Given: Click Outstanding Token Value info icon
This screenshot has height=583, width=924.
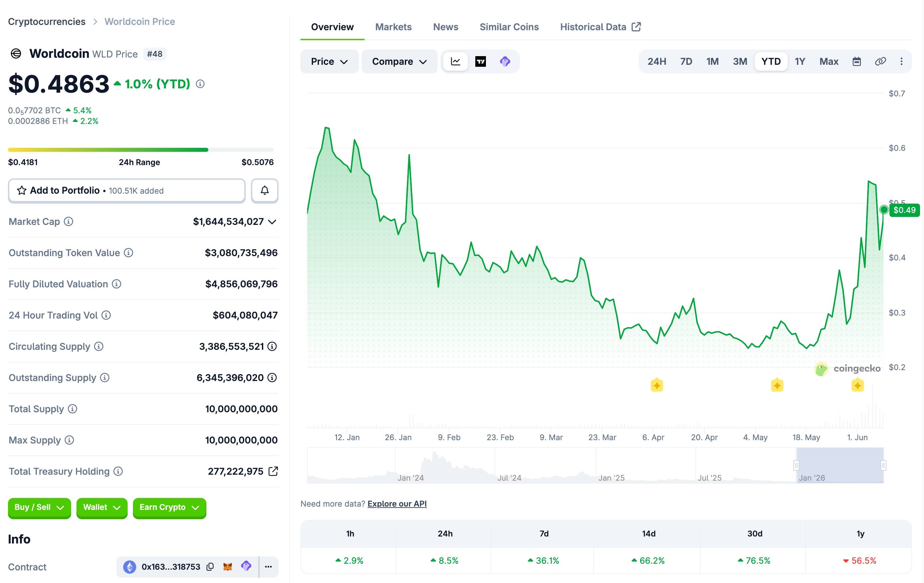Looking at the screenshot, I should point(129,253).
